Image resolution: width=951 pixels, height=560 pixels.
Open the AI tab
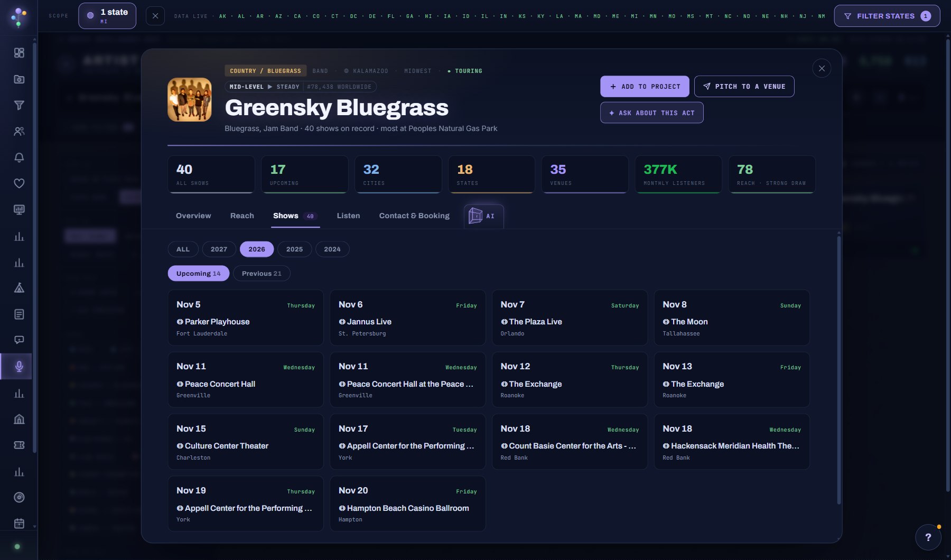click(x=483, y=216)
